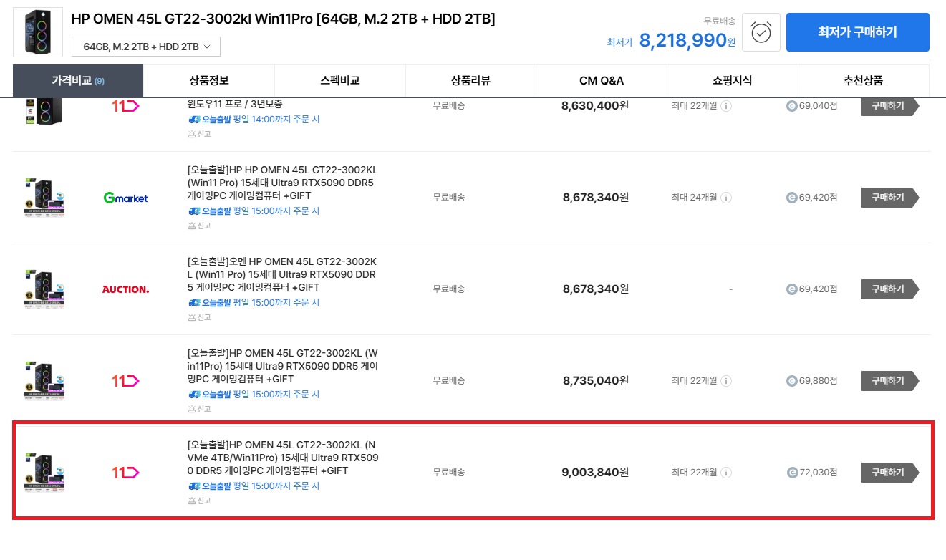Click the 8,735,040원 offer product thumbnail
This screenshot has height=560, width=946.
click(45, 381)
